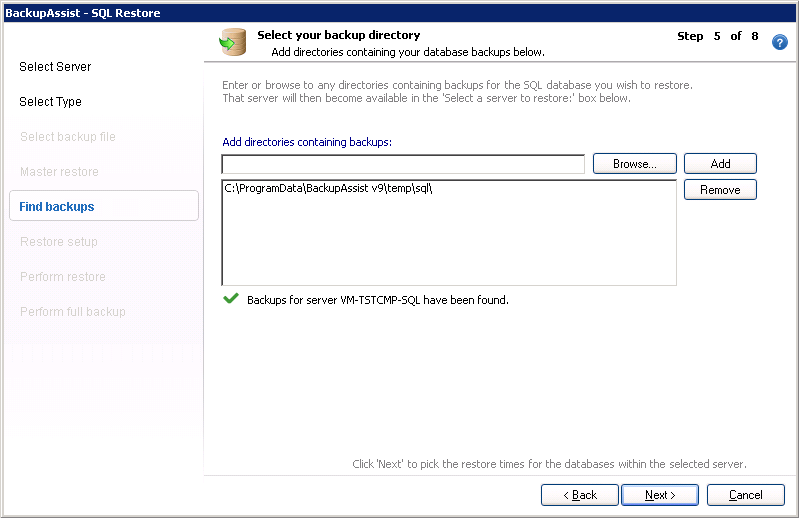Click the Add directory button
This screenshot has height=518, width=799.
click(720, 163)
